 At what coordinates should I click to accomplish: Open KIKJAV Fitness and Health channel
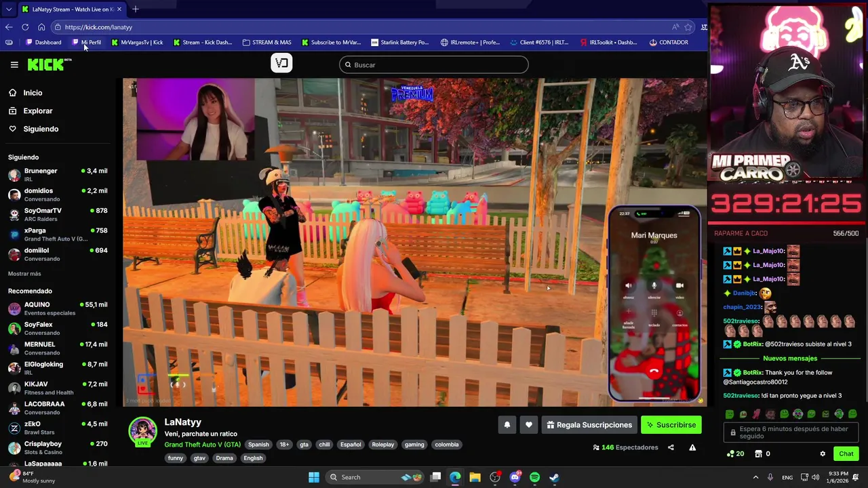[58, 388]
